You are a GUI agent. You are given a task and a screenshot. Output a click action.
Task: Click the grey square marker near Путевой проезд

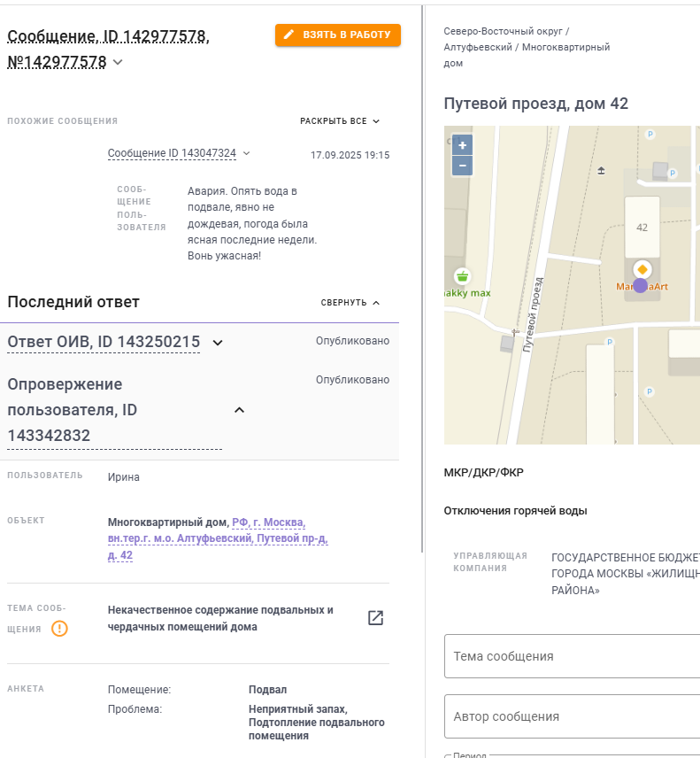pyautogui.click(x=507, y=344)
